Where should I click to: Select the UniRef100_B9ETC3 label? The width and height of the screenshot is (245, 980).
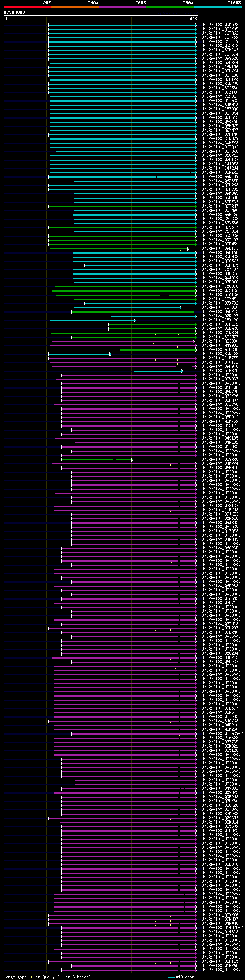(220, 249)
